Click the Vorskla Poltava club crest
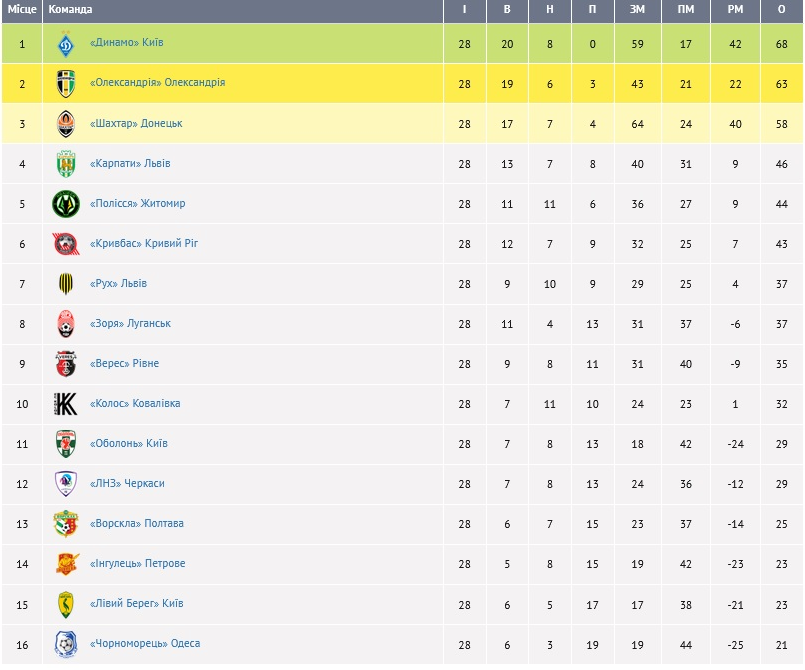 click(x=65, y=524)
